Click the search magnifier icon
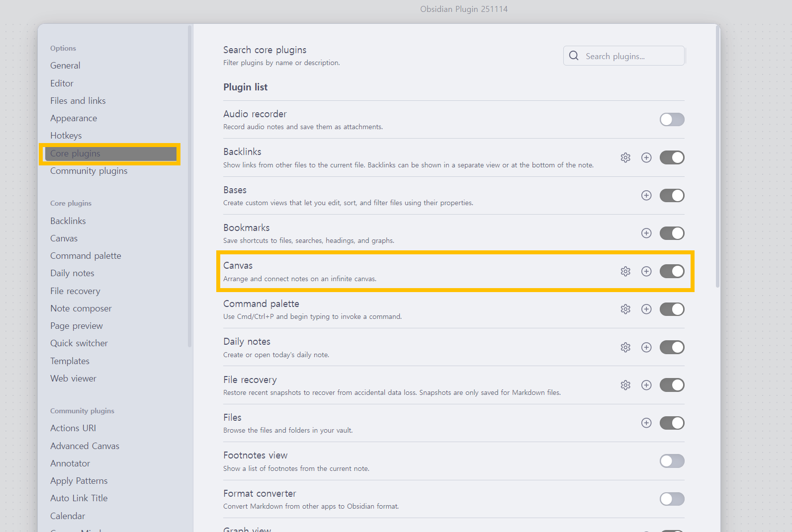Viewport: 792px width, 532px height. point(574,56)
